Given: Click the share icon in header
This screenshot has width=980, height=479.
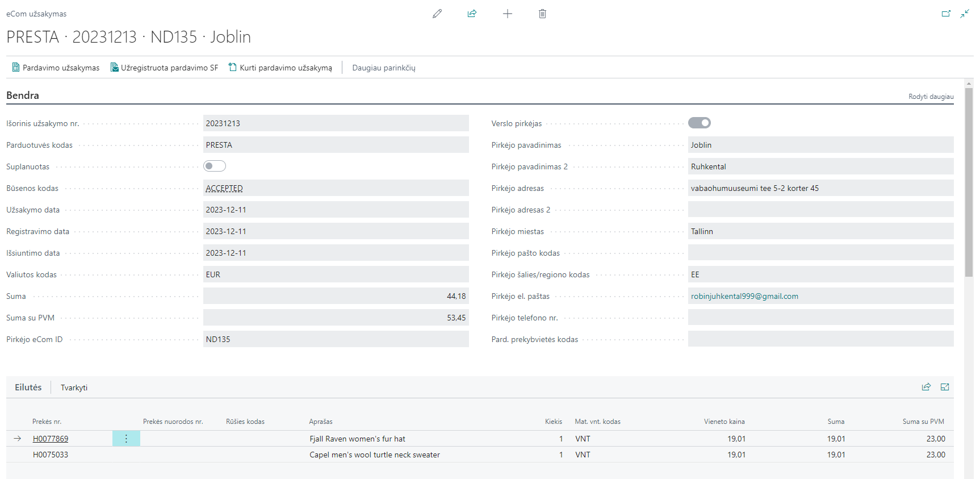Looking at the screenshot, I should (x=472, y=14).
